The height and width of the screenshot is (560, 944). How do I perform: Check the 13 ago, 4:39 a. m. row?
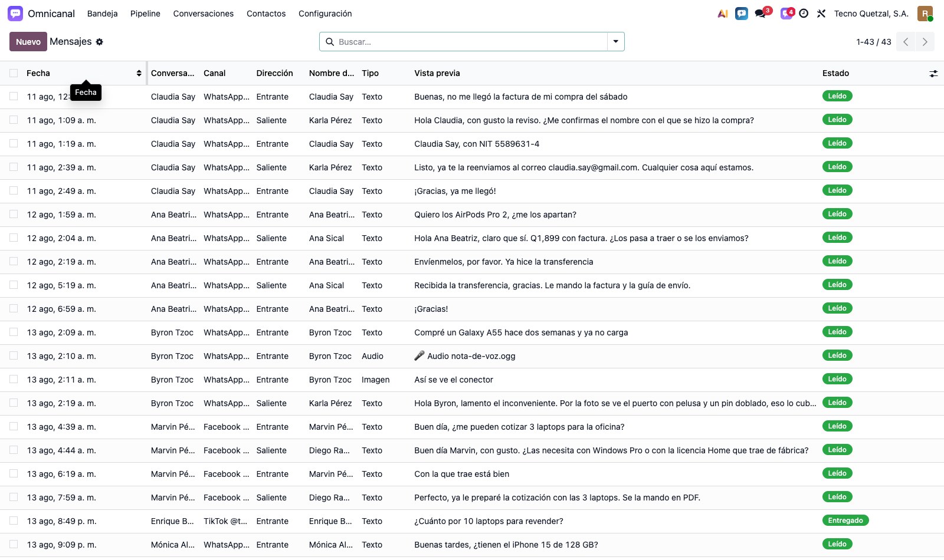click(x=14, y=427)
